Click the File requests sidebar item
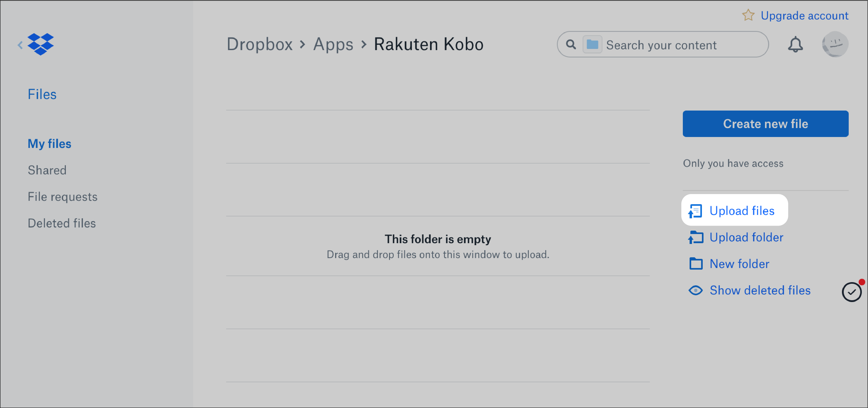868x408 pixels. point(62,196)
